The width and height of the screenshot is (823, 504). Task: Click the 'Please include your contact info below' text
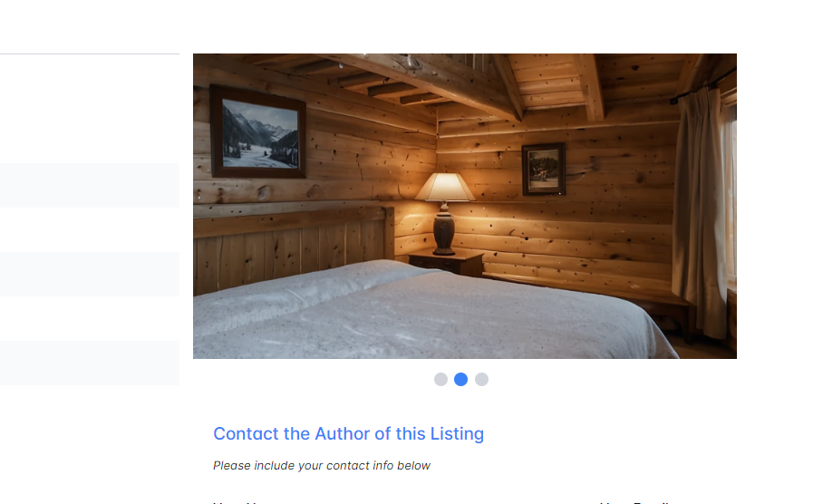(322, 466)
